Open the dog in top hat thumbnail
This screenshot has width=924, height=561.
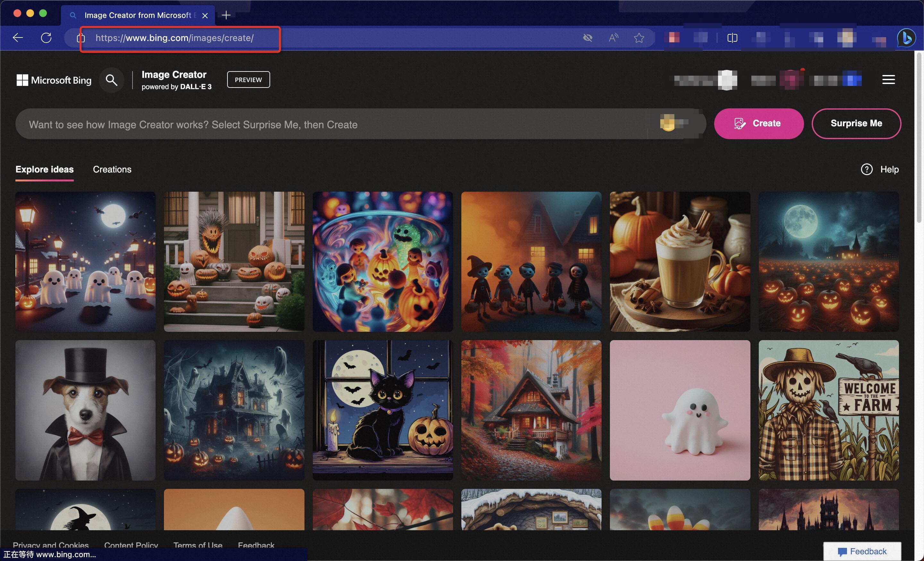[85, 410]
